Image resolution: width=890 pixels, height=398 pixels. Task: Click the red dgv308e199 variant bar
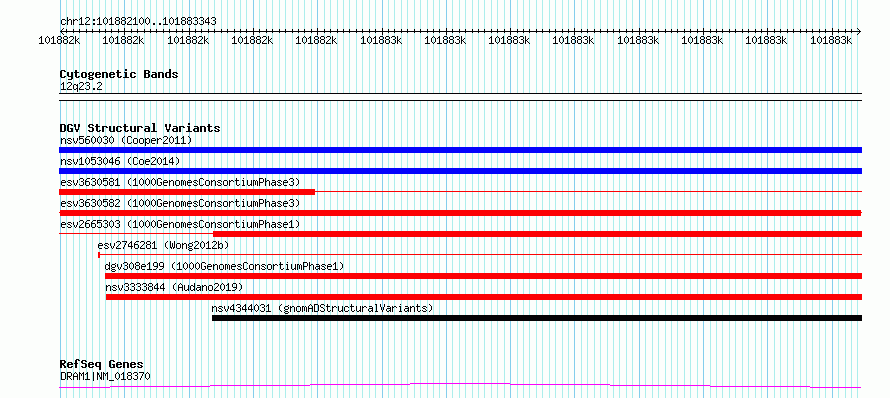[484, 276]
